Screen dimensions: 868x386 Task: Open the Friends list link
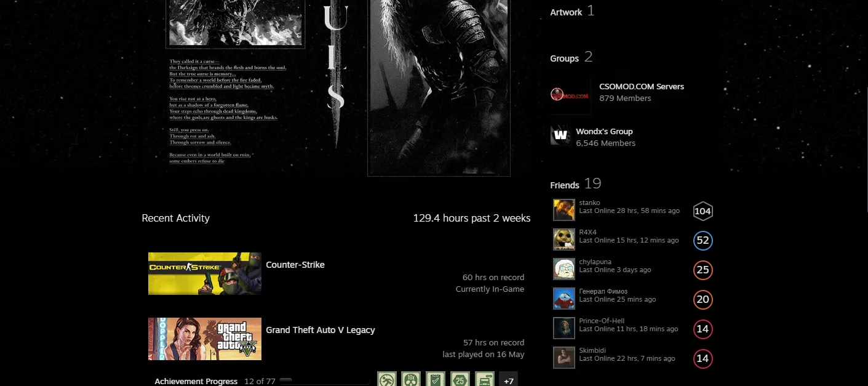[565, 185]
